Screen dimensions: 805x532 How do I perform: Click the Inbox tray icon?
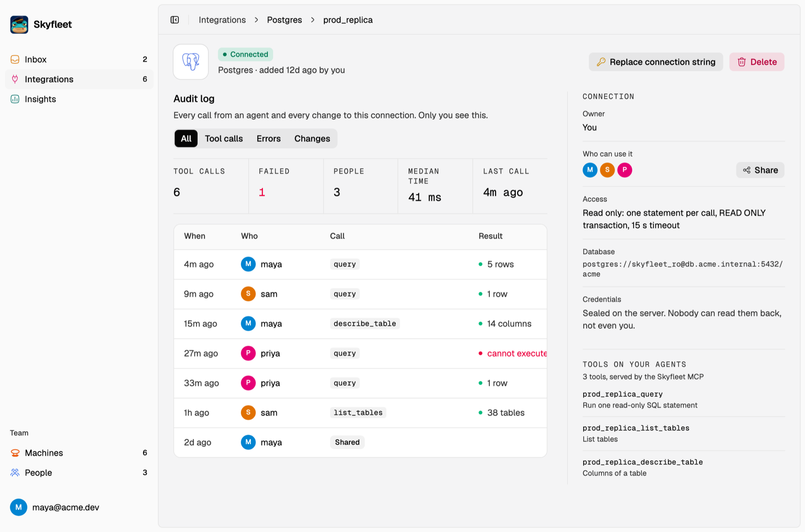15,59
